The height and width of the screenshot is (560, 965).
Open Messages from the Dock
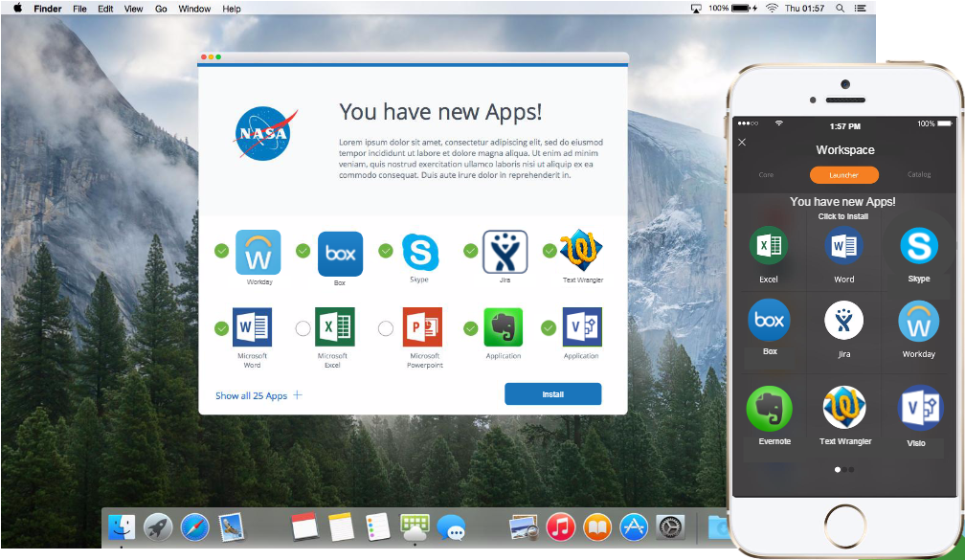click(x=451, y=528)
